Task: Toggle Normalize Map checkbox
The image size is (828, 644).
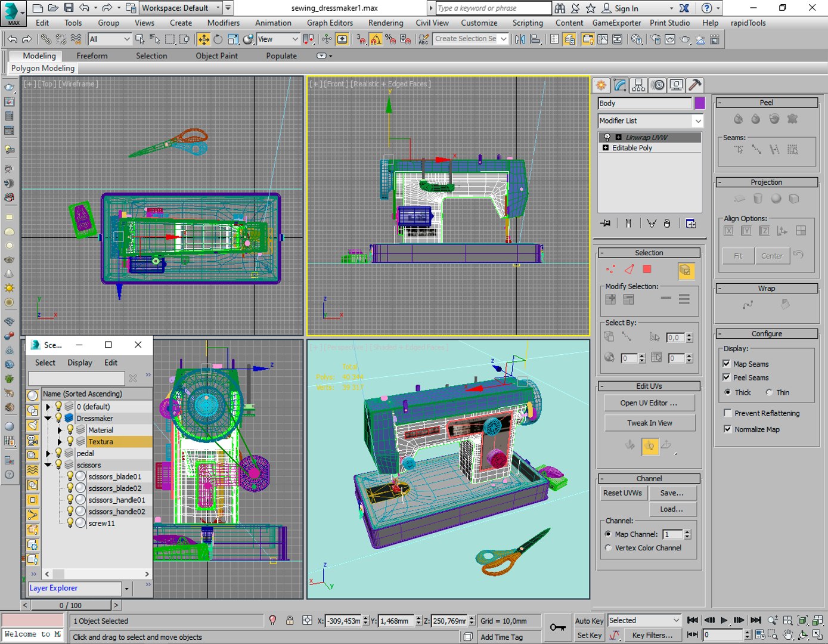Action: pos(728,429)
